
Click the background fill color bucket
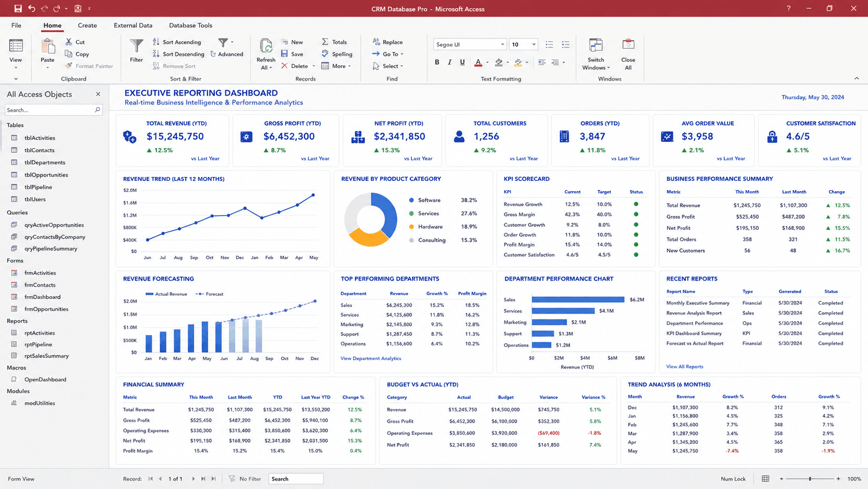tap(498, 62)
